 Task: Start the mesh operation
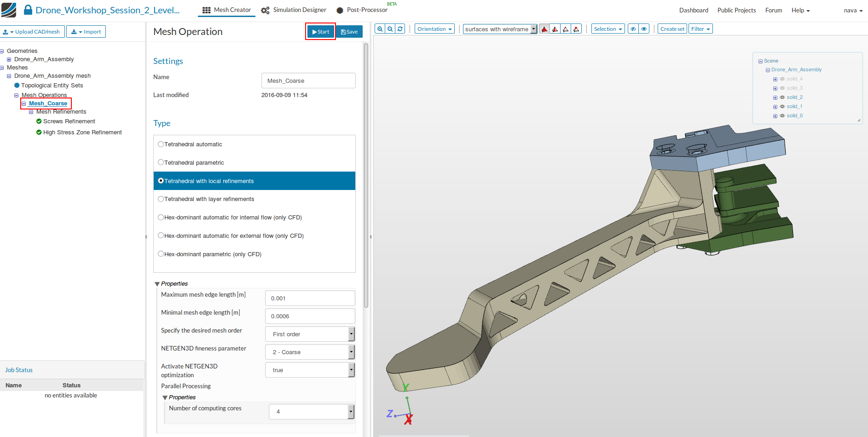click(321, 32)
